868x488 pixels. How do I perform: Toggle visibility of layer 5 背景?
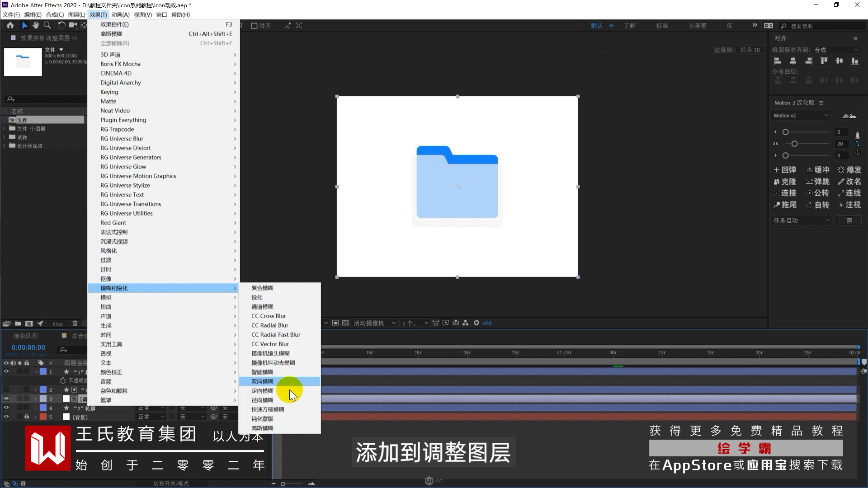click(6, 417)
